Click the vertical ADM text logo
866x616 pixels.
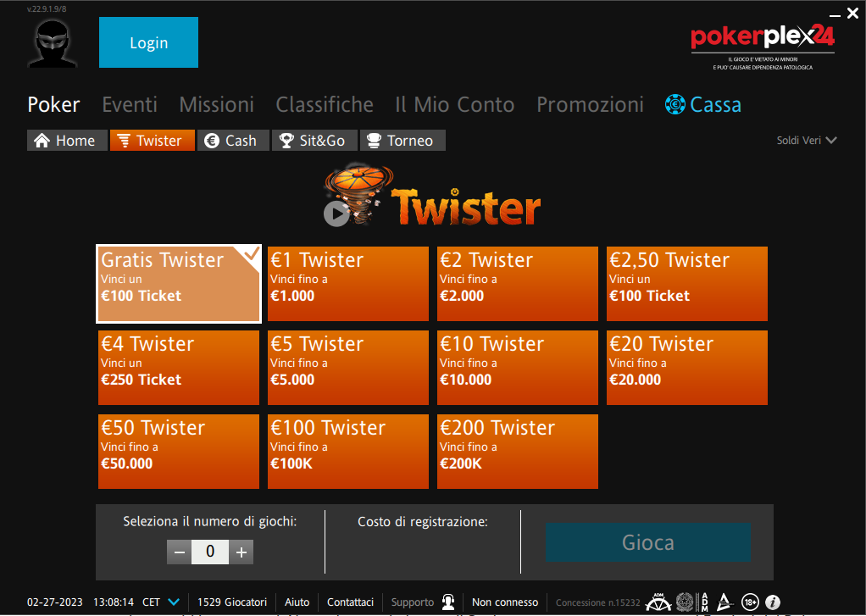pyautogui.click(x=704, y=602)
